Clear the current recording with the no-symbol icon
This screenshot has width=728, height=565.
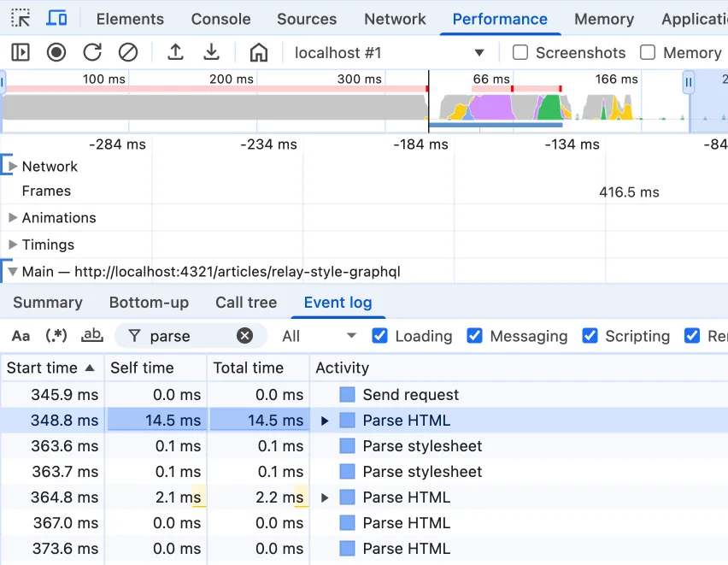[x=128, y=52]
